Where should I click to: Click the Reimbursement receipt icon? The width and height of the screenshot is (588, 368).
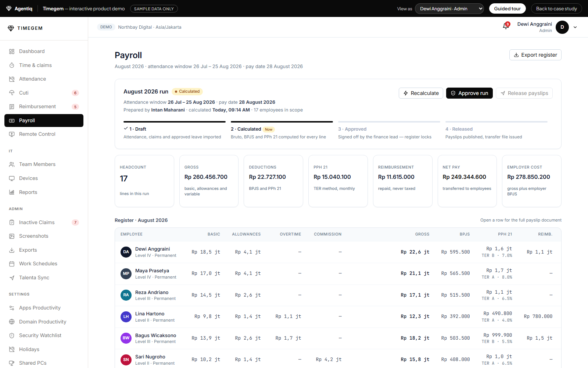click(12, 107)
